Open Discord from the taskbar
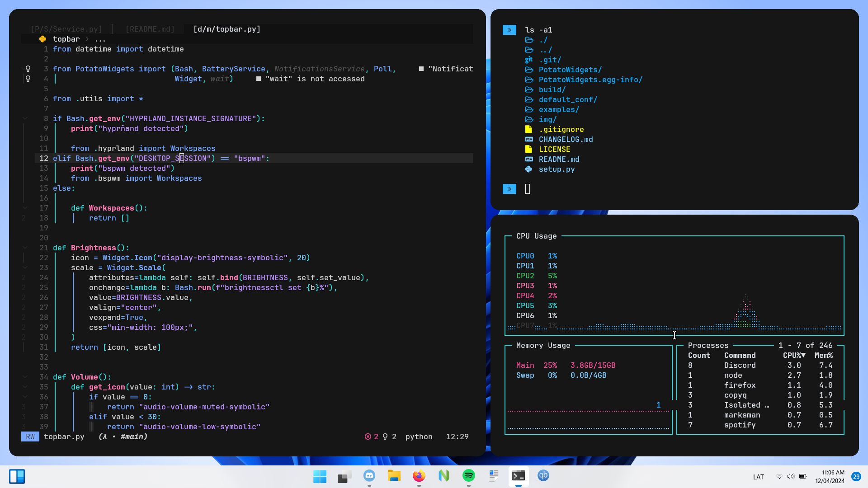The height and width of the screenshot is (488, 868). click(369, 476)
